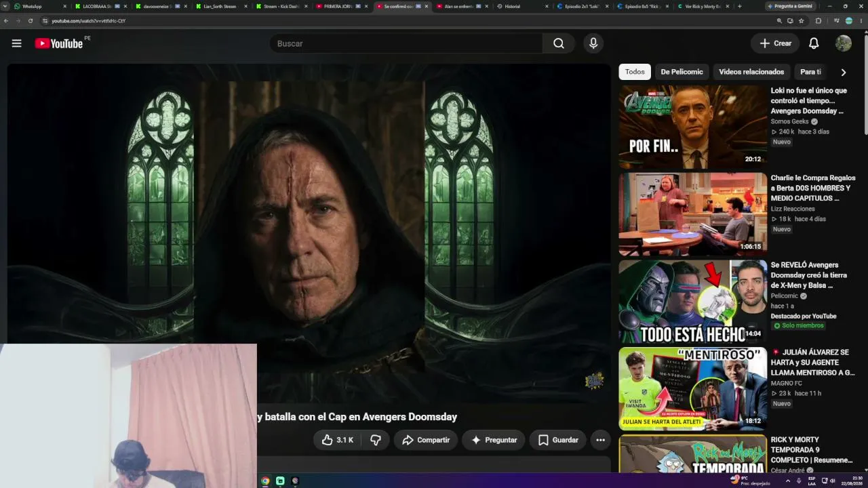Open the 'POR FIN' Avengers Doomsday thumbnail
868x488 pixels.
pos(692,127)
